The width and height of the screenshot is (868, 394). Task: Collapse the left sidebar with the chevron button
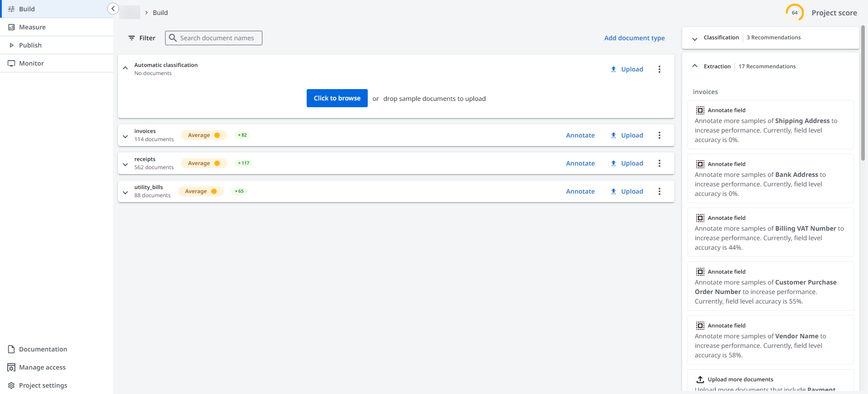113,9
